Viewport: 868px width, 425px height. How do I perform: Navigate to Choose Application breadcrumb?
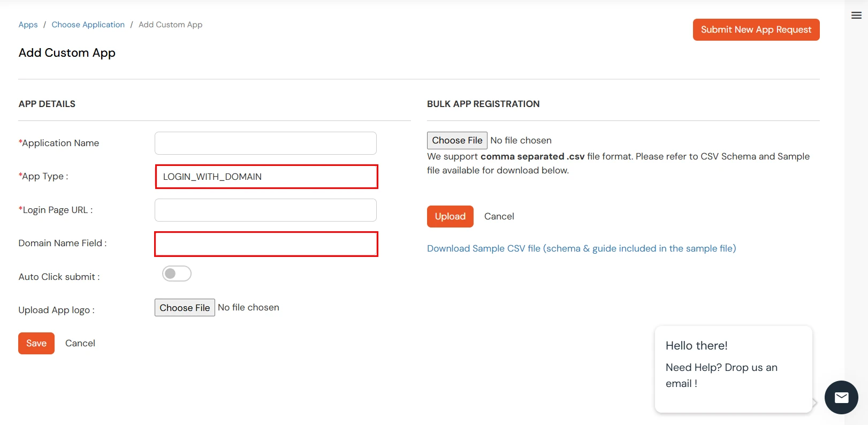(88, 25)
